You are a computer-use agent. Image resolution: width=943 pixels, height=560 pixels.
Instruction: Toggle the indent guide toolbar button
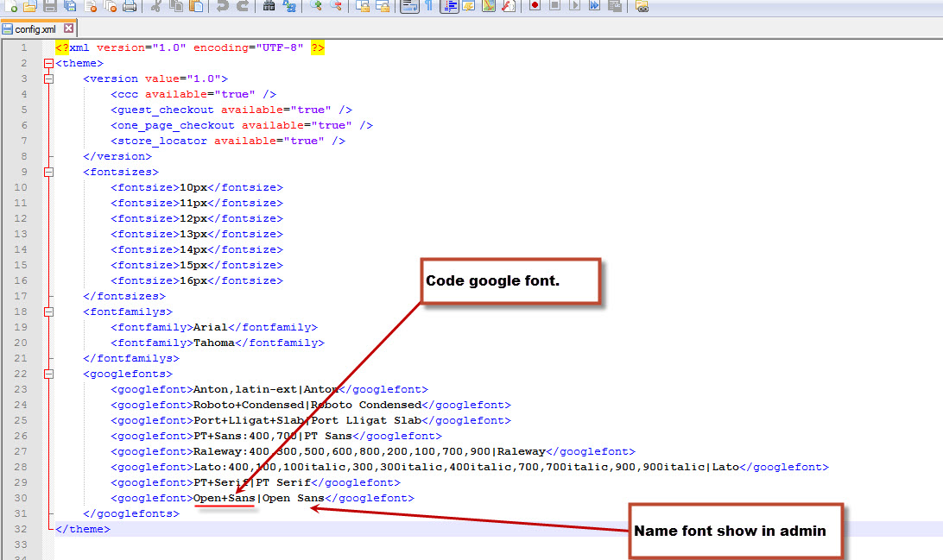pyautogui.click(x=449, y=6)
